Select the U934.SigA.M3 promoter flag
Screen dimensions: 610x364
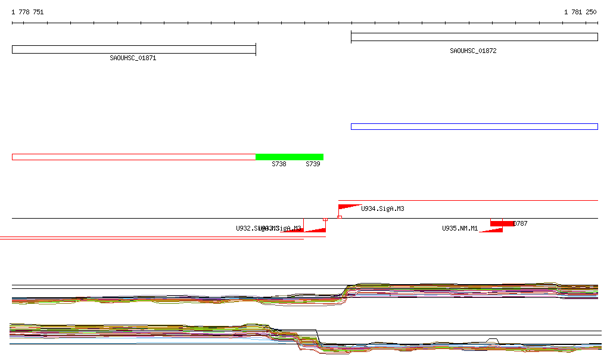click(x=349, y=208)
